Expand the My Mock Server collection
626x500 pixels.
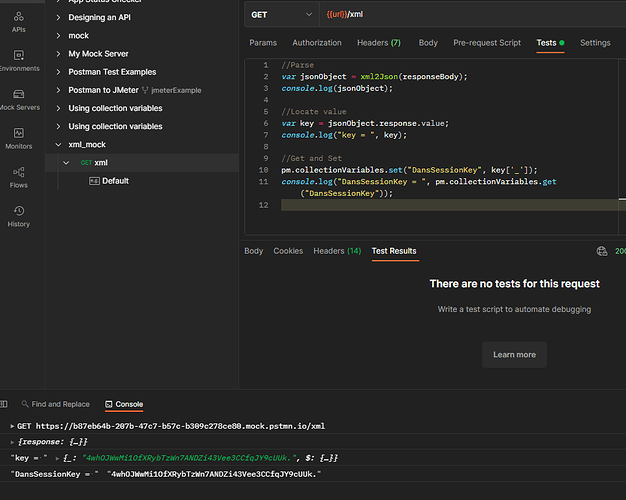[x=58, y=54]
